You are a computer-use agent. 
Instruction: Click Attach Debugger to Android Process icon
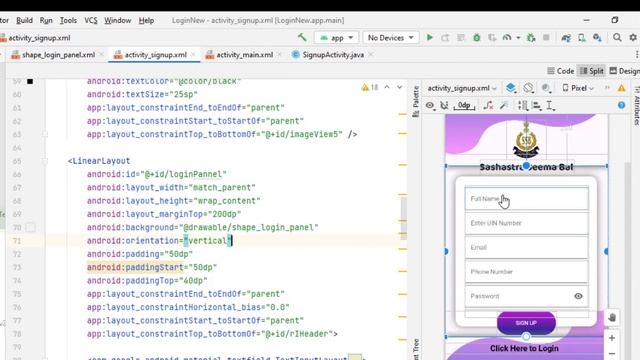click(531, 38)
